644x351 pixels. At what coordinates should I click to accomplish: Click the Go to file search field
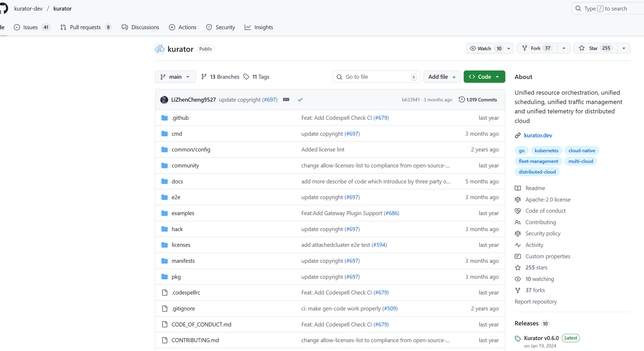[376, 77]
